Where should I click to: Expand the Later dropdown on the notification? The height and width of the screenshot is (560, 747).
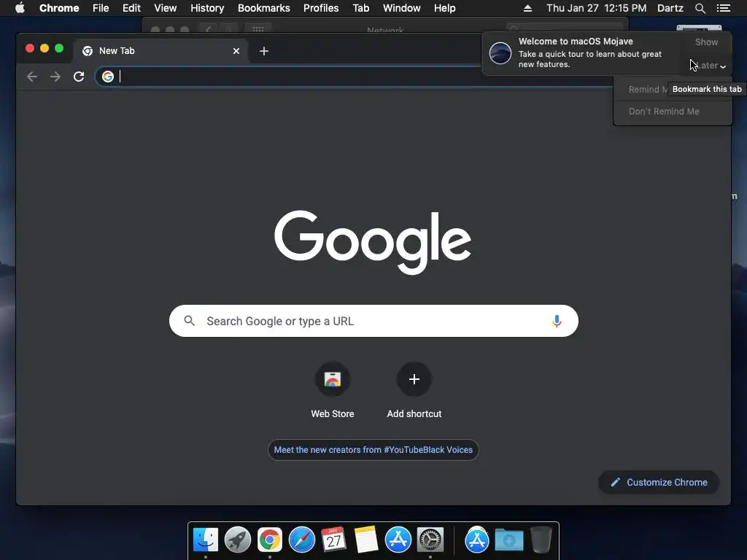[x=709, y=66]
